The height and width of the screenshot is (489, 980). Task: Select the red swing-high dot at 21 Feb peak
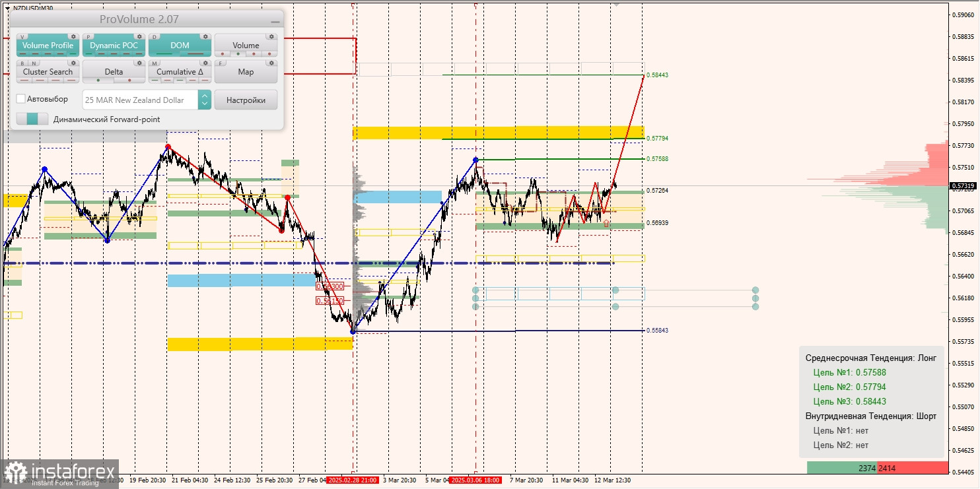[x=168, y=147]
